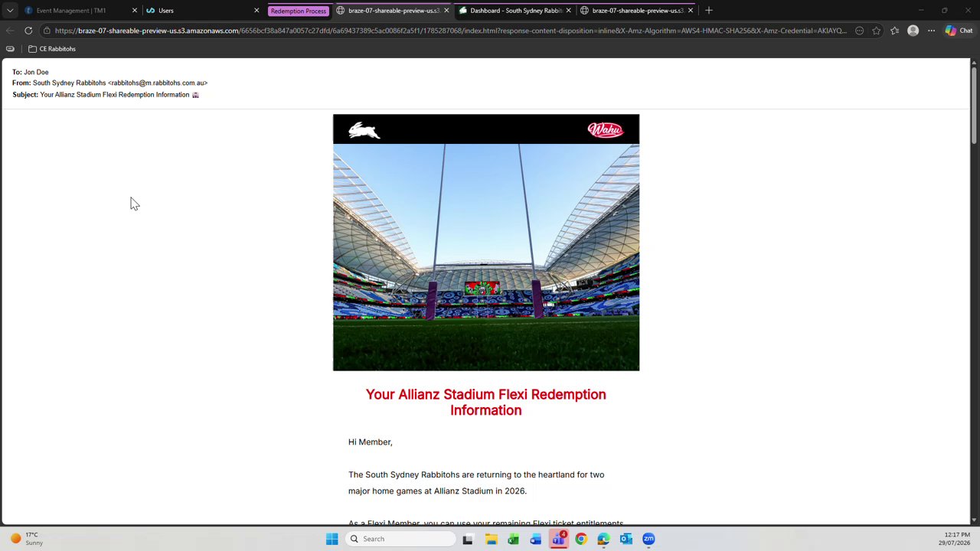Screen dimensions: 980x551
Task: Switch to the last braze-07-shareable-preview tab
Action: click(637, 11)
